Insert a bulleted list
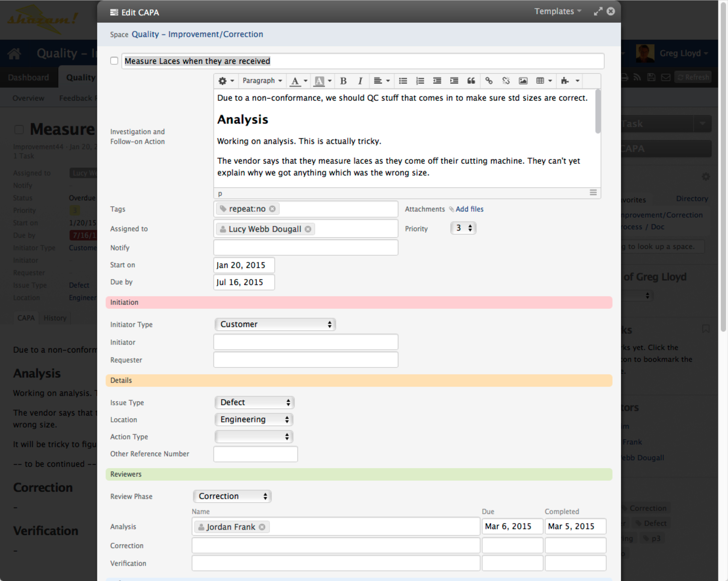This screenshot has height=581, width=728. [402, 81]
